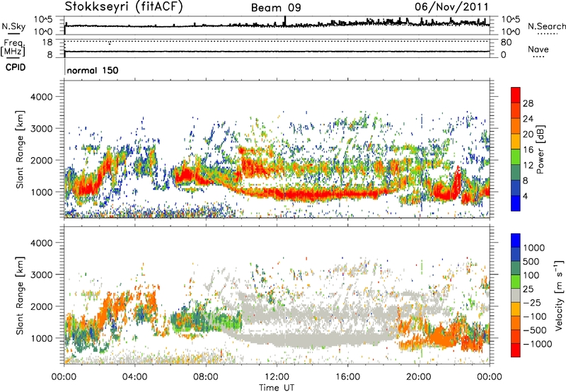Click the "04:00" time axis tick label
Viewport: 566px width, 392px height.
point(135,377)
